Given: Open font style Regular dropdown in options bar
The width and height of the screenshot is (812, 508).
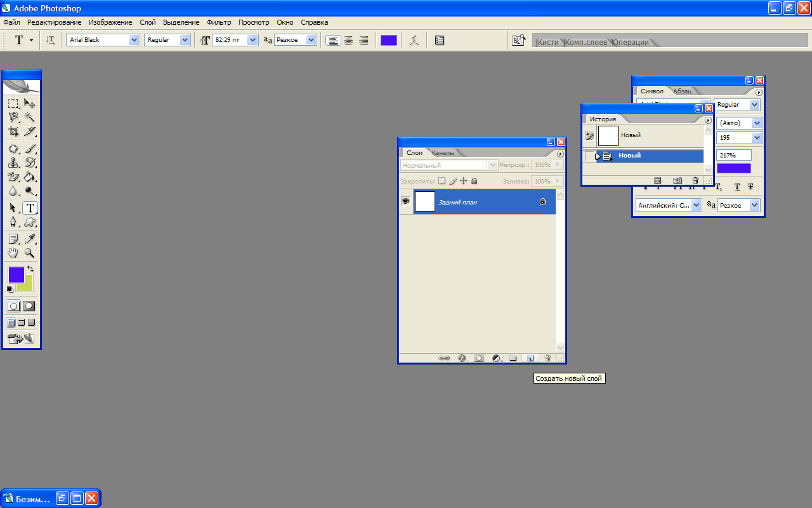Looking at the screenshot, I should click(x=185, y=40).
